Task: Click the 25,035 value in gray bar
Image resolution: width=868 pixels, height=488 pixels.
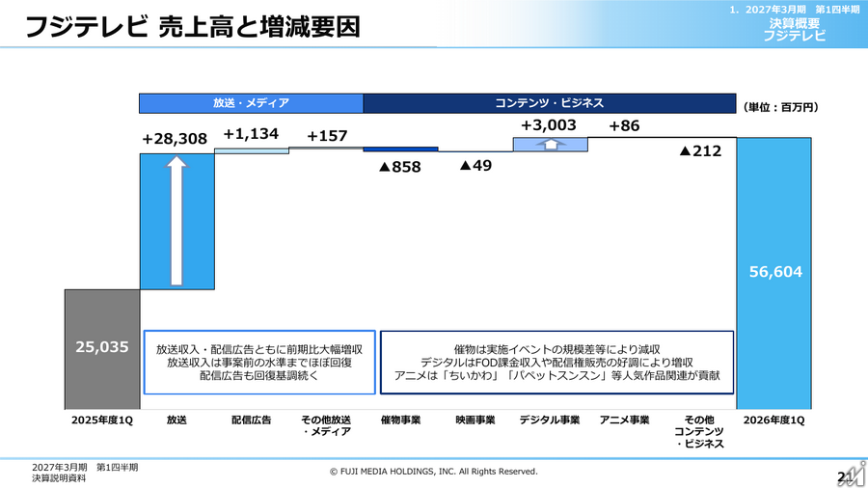Action: click(x=102, y=346)
